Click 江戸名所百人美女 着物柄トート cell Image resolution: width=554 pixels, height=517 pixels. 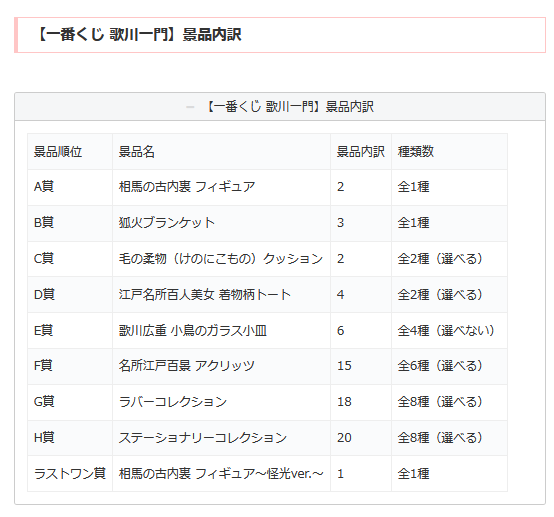(222, 295)
